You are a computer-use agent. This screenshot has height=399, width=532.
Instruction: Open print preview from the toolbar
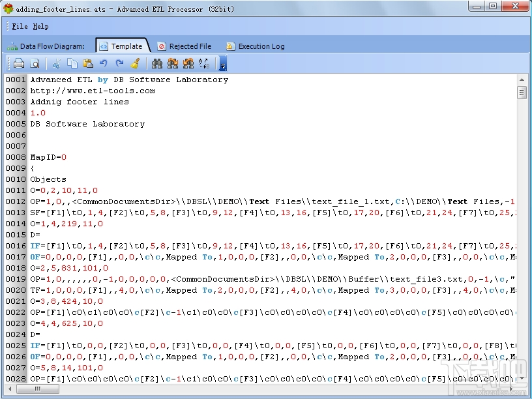(x=35, y=63)
